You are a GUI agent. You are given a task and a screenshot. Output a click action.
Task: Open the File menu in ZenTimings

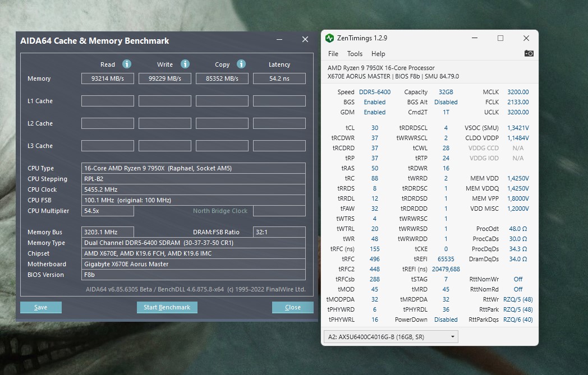333,54
